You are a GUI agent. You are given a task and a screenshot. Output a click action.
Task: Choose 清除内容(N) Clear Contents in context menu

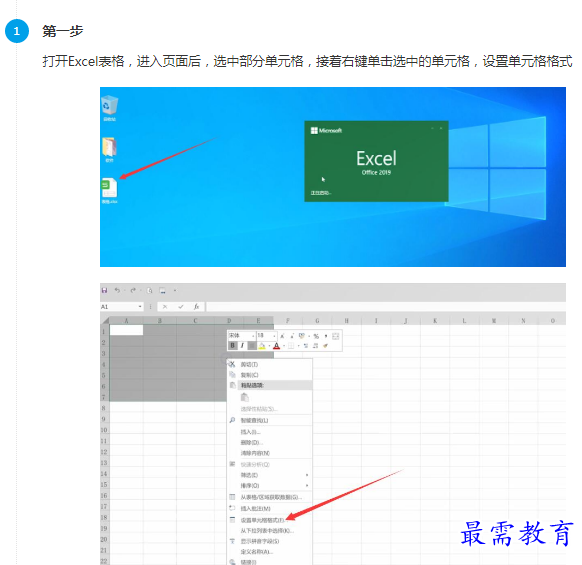click(270, 453)
